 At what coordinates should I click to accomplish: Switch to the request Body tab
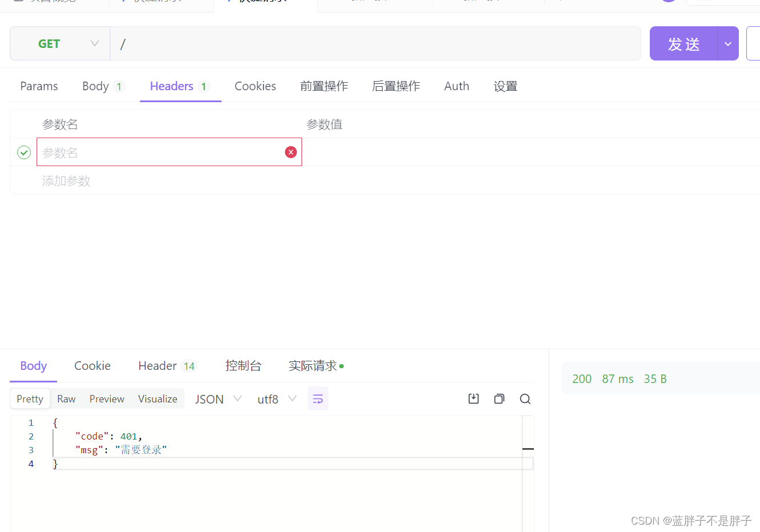[103, 86]
